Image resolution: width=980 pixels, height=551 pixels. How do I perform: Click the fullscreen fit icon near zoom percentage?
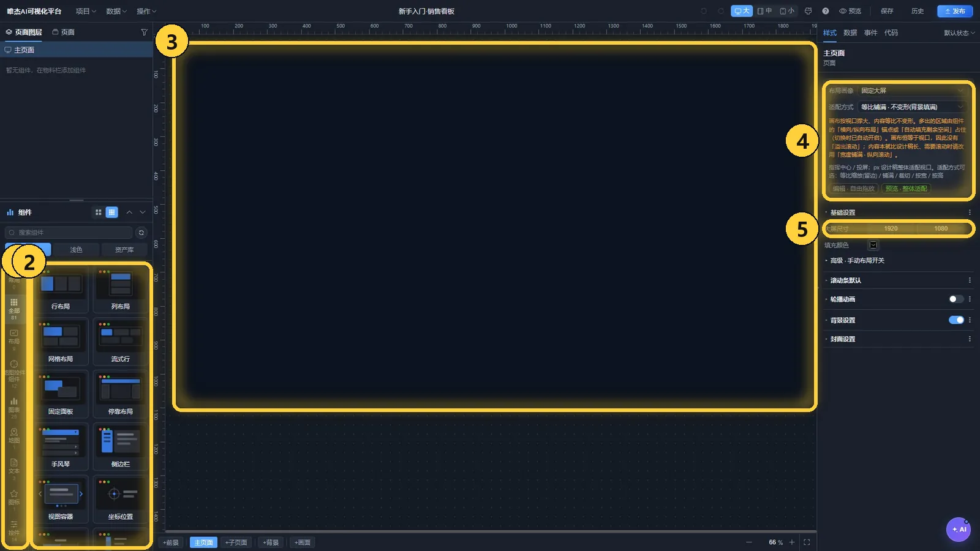click(x=807, y=542)
